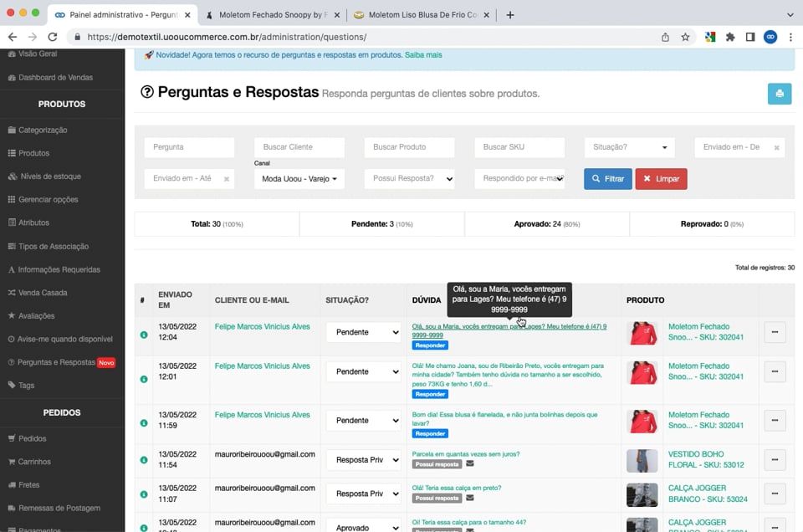
Task: Open actions menu for 11:59 row
Action: [x=775, y=420]
